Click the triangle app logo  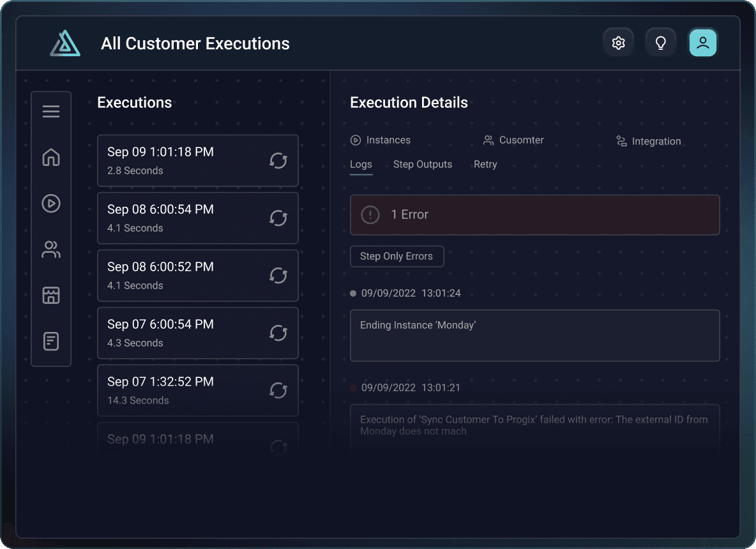(x=65, y=43)
